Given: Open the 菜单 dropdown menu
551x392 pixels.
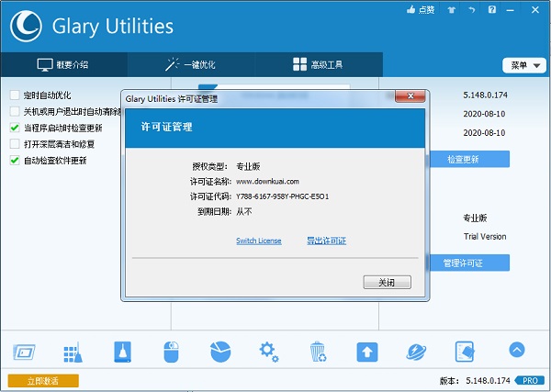Looking at the screenshot, I should point(524,66).
